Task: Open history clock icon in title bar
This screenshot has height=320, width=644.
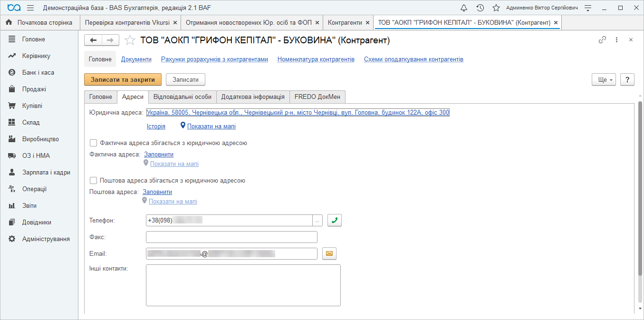Action: pos(480,8)
